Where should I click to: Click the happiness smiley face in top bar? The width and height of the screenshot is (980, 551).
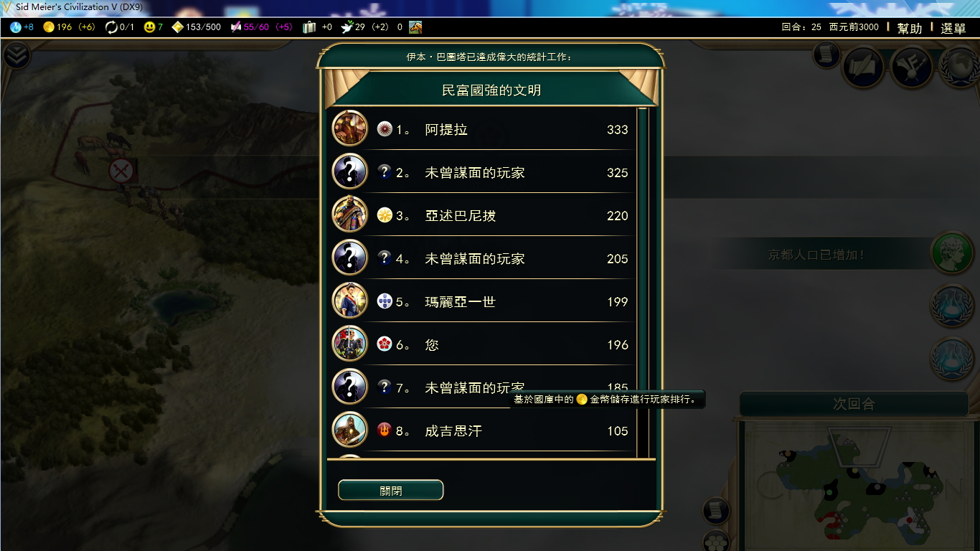[149, 27]
